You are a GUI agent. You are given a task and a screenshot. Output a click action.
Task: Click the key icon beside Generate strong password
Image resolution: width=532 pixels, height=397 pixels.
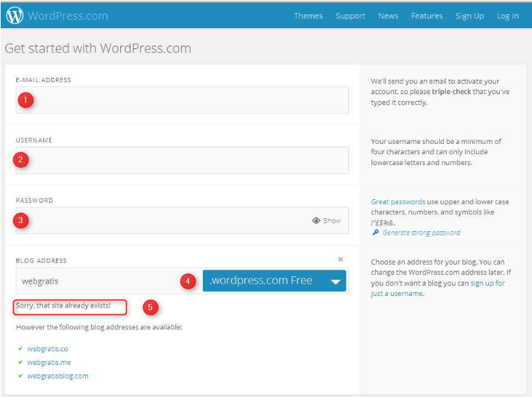click(x=375, y=233)
